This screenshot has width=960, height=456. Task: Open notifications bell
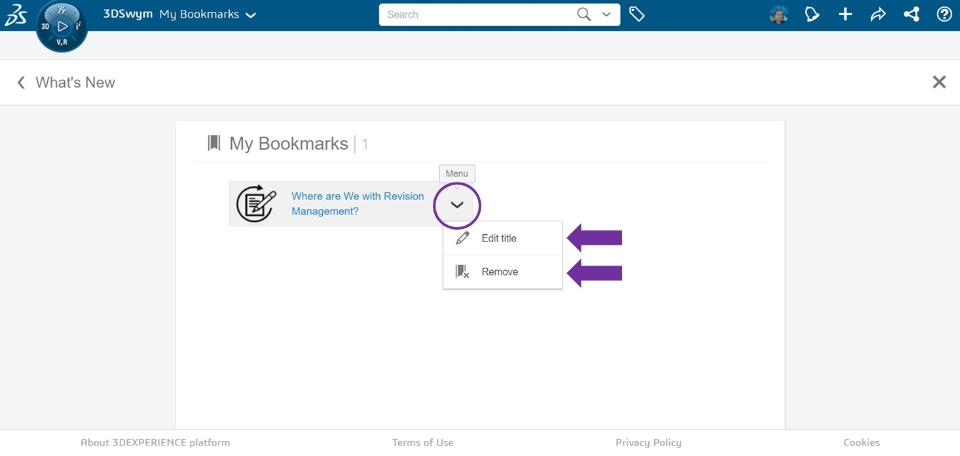point(812,15)
